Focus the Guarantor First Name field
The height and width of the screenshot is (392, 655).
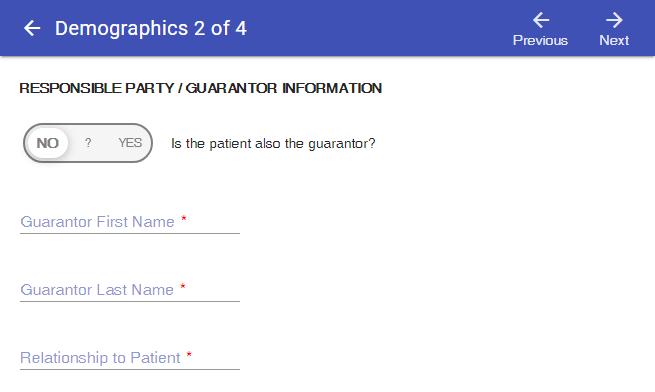[130, 221]
